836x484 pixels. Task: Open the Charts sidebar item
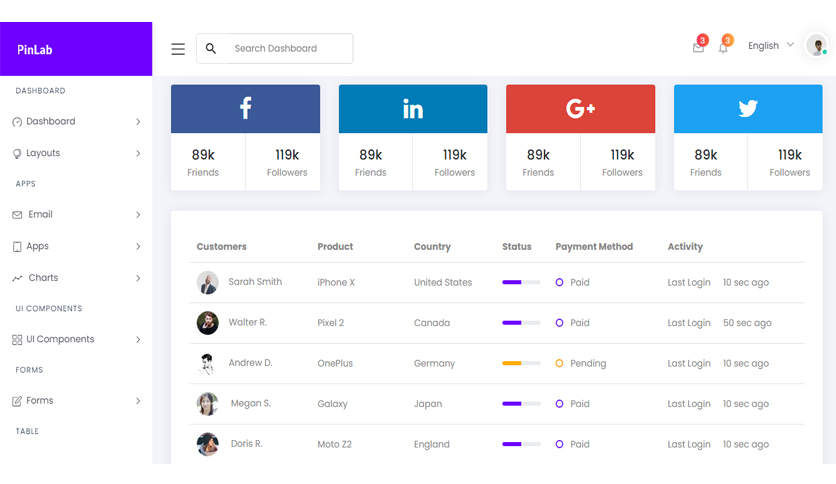tap(76, 278)
